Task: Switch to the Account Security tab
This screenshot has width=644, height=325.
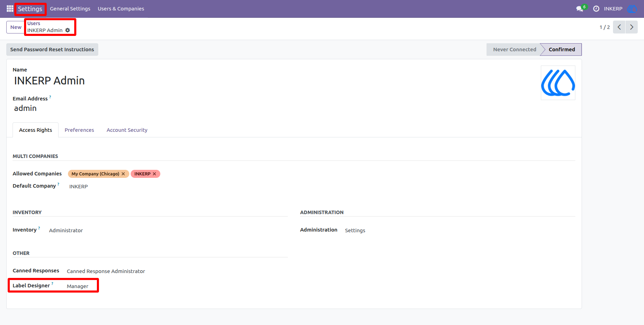Action: 127,130
